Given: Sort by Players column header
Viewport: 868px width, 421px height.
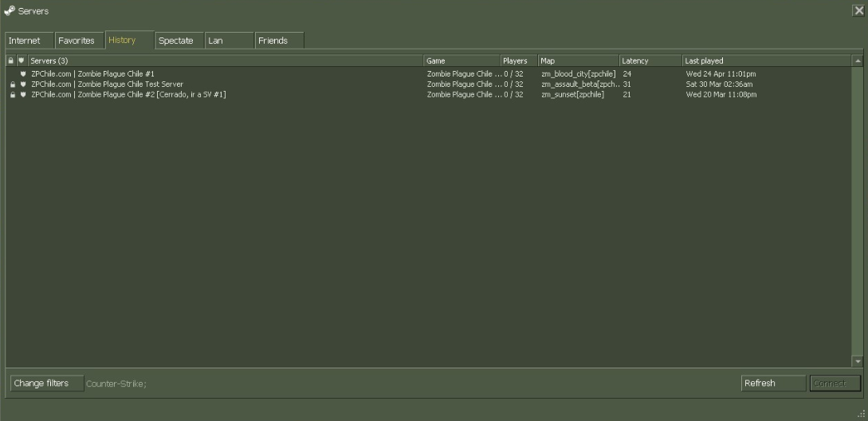Looking at the screenshot, I should pos(519,61).
